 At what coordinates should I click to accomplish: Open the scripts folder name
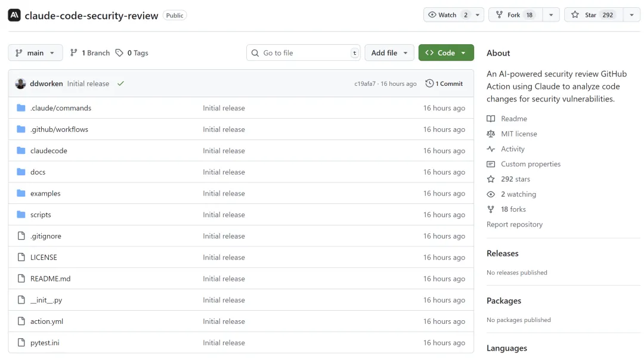[x=41, y=215]
